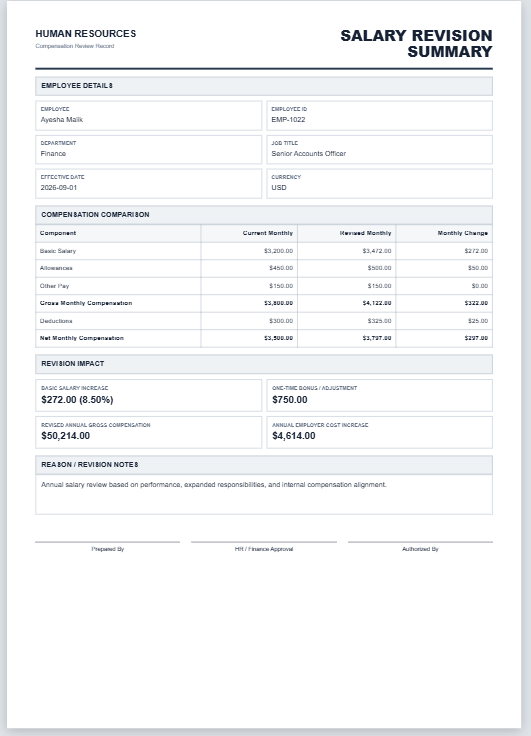Select the Human Resources header text

pyautogui.click(x=86, y=34)
